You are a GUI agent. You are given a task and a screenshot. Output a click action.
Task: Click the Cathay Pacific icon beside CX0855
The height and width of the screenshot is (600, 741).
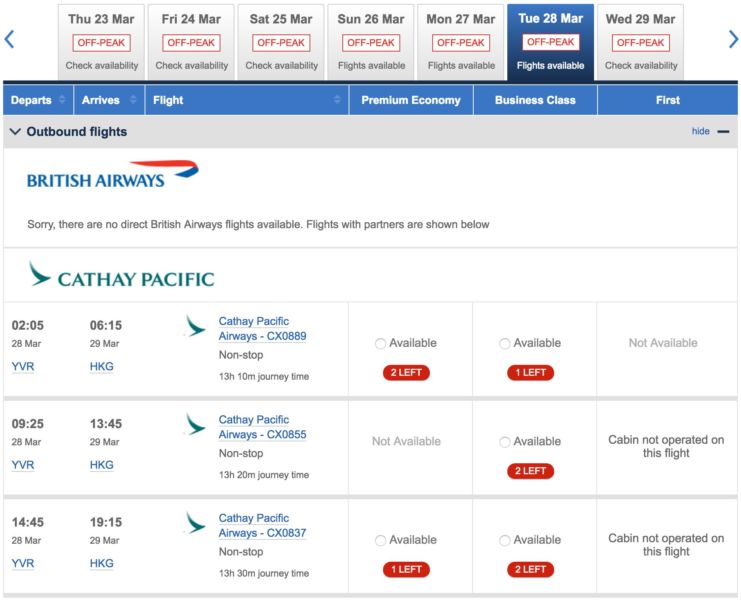[195, 424]
